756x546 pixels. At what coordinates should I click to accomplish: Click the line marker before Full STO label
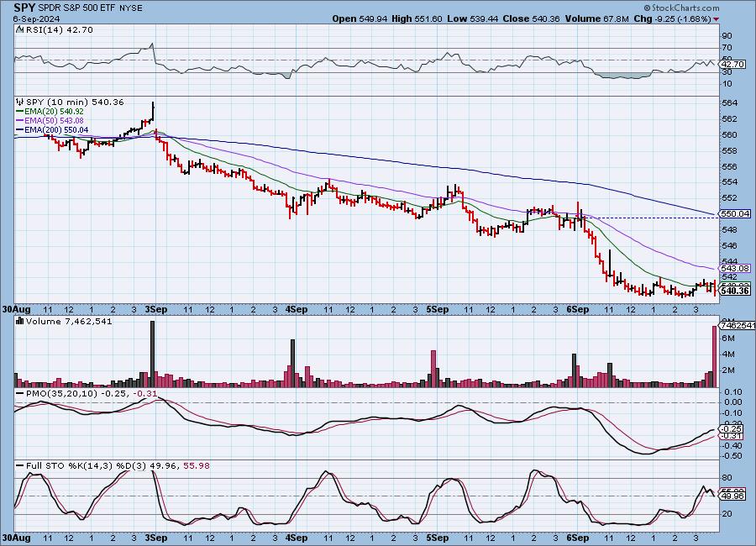tap(20, 466)
